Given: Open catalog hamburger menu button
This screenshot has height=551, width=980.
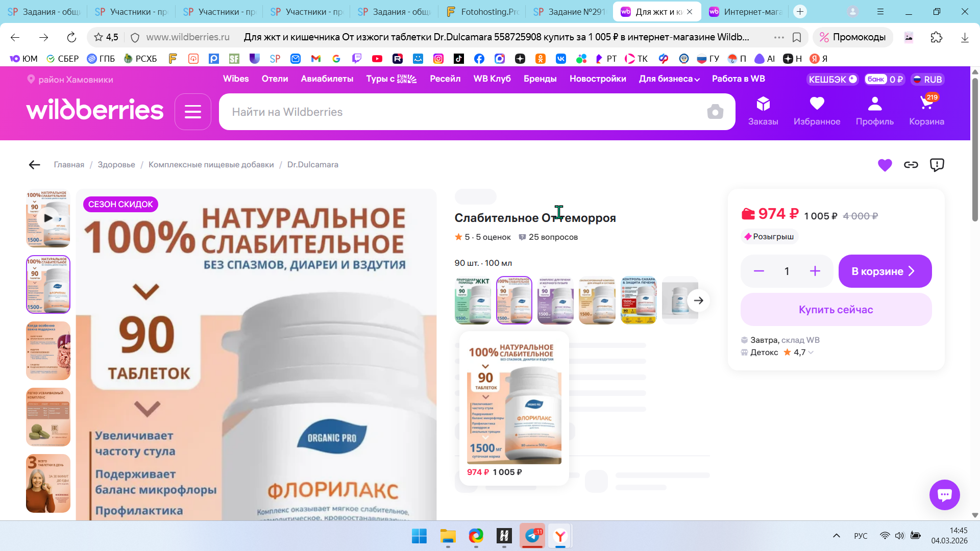Looking at the screenshot, I should coord(192,112).
